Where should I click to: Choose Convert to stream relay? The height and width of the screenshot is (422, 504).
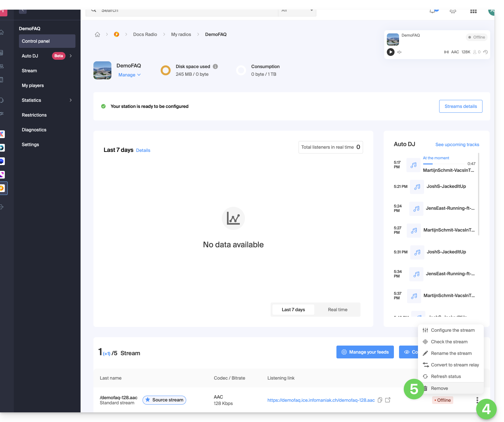pyautogui.click(x=455, y=365)
